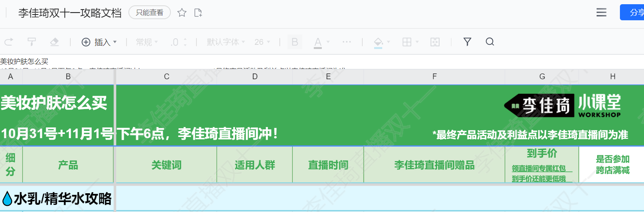Select column H header
Screen dimensions: 644x212
pos(612,77)
